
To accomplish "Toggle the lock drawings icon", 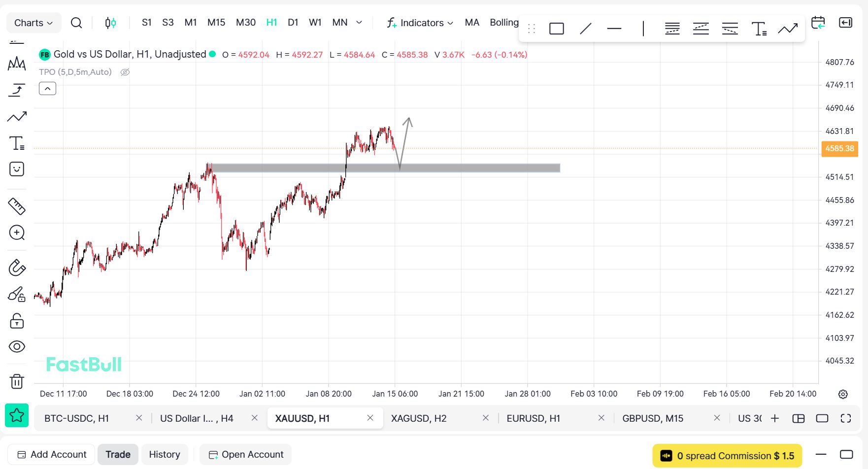I will [17, 321].
